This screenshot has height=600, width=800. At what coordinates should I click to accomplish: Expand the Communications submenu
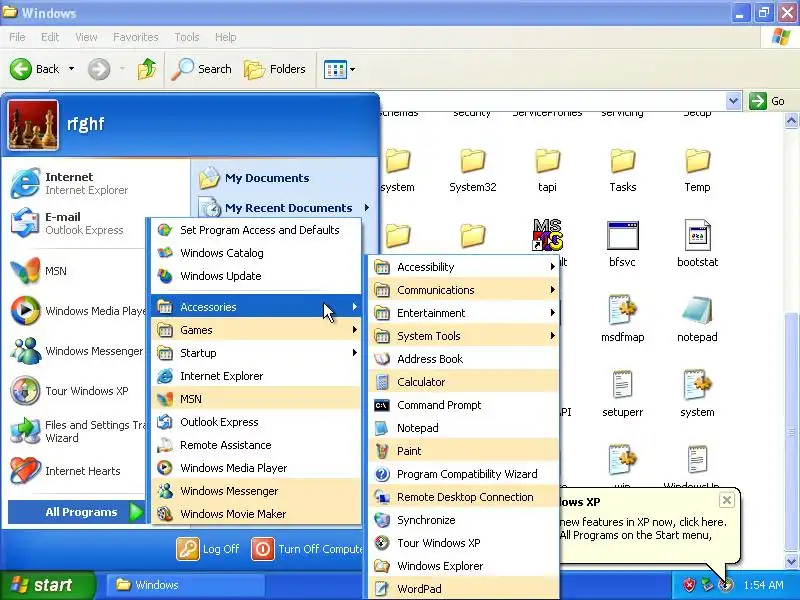463,289
